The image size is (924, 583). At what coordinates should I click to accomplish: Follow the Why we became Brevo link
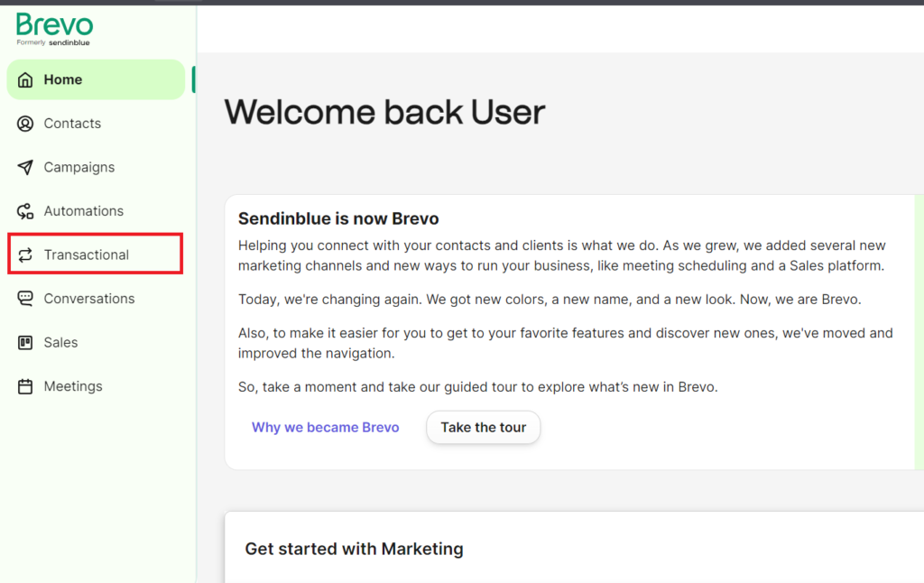coord(325,427)
